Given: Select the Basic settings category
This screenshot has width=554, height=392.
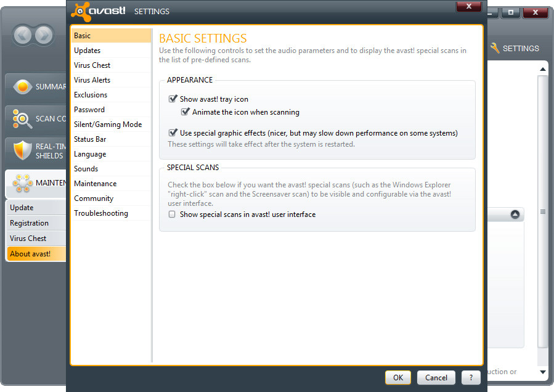Looking at the screenshot, I should tap(111, 36).
